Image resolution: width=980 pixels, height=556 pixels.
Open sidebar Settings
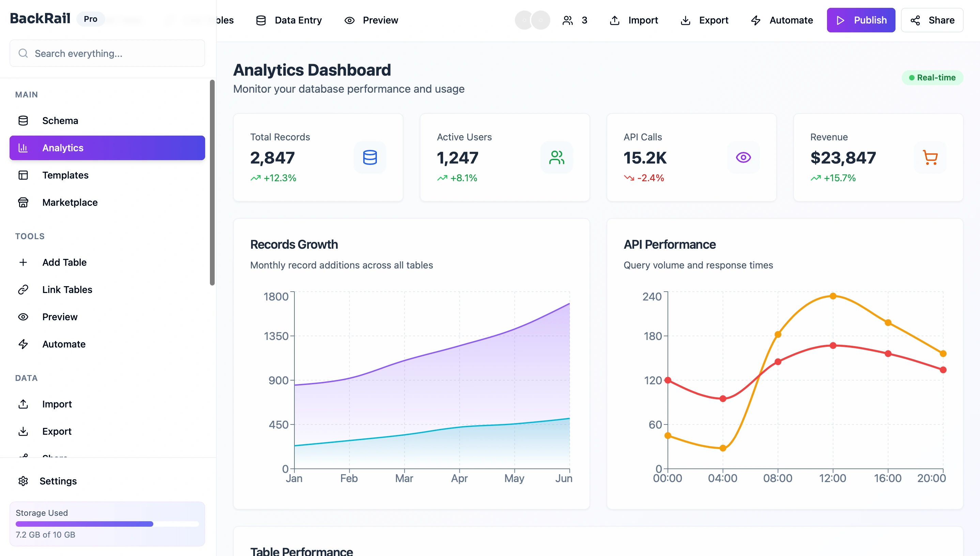pos(107,481)
